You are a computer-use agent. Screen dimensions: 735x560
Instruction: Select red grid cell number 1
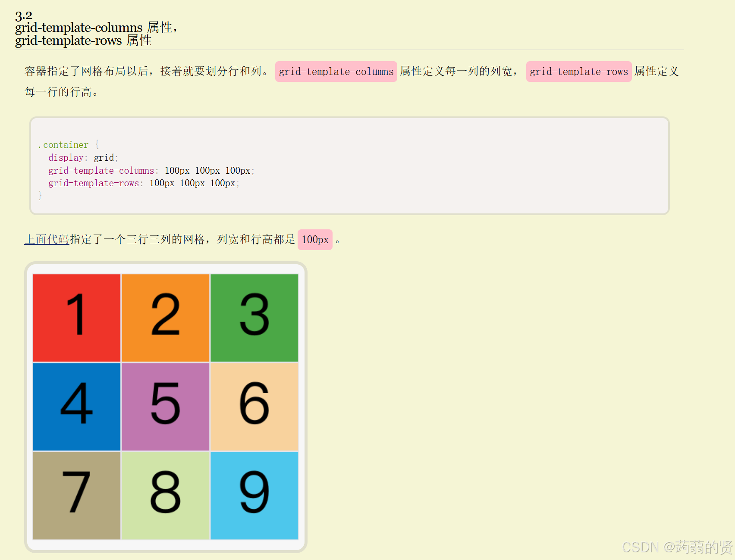click(x=77, y=318)
